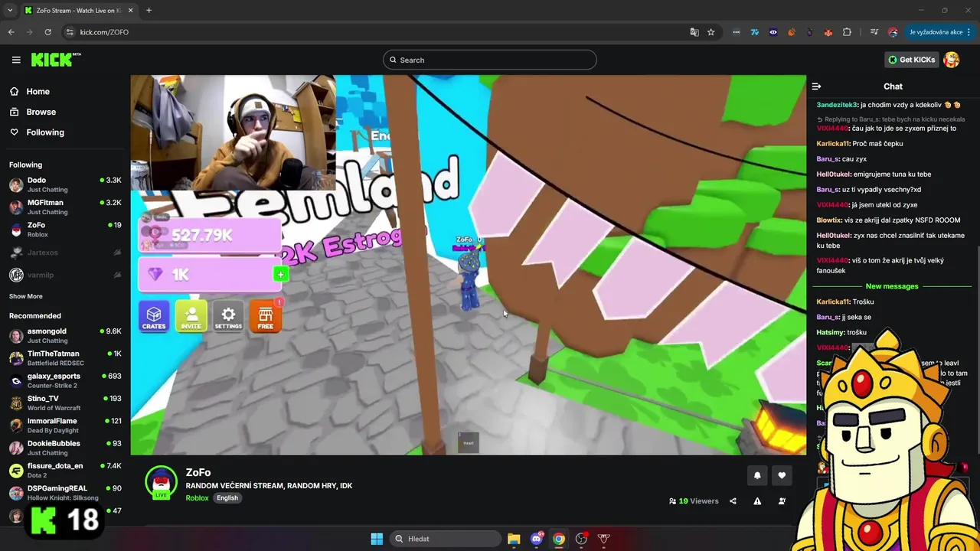Open recommended channel Stino_TV
980x551 pixels.
tap(65, 403)
